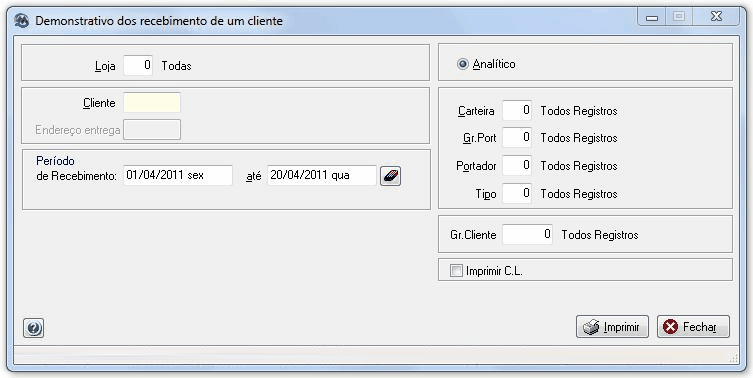Click Todos Registros beside Tipo
Screen dimensions: 753x378
point(579,194)
